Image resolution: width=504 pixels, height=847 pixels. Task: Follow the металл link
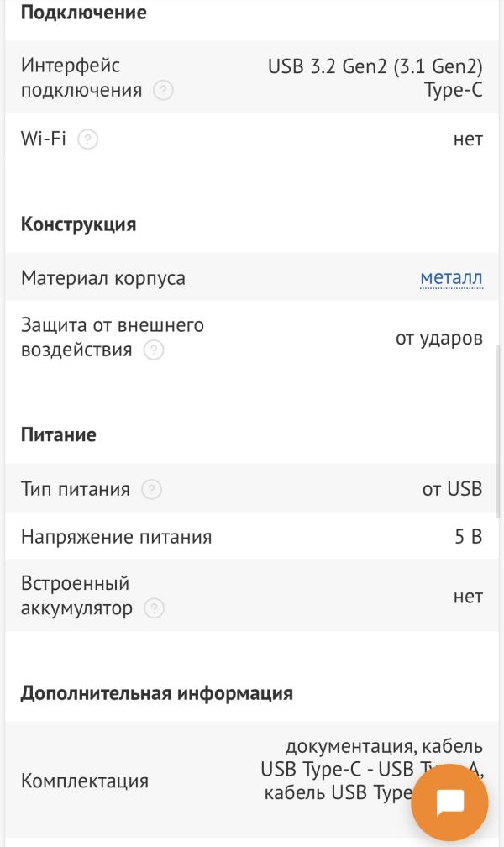click(x=451, y=277)
